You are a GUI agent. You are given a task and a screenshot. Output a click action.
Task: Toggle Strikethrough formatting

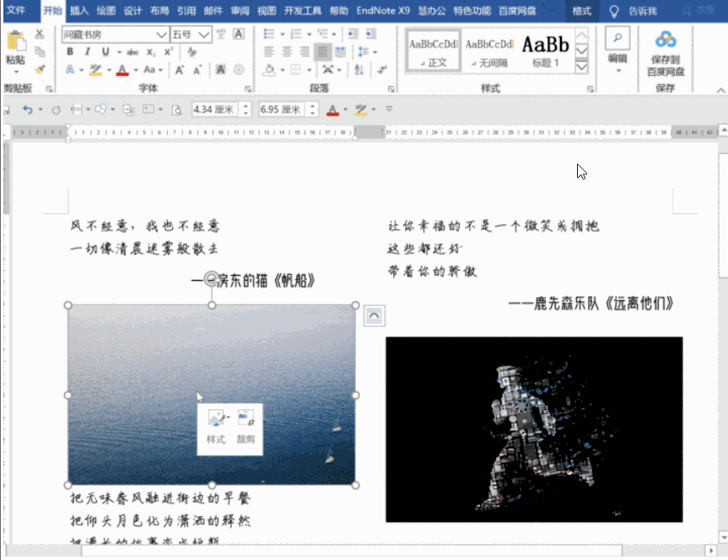[132, 52]
